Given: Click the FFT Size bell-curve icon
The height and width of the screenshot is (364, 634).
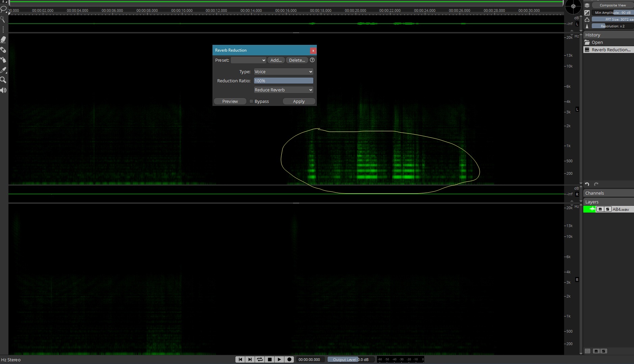Looking at the screenshot, I should tap(587, 19).
